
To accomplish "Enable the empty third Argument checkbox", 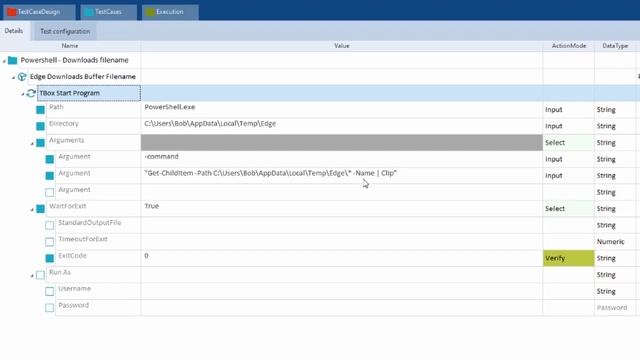I will [49, 192].
